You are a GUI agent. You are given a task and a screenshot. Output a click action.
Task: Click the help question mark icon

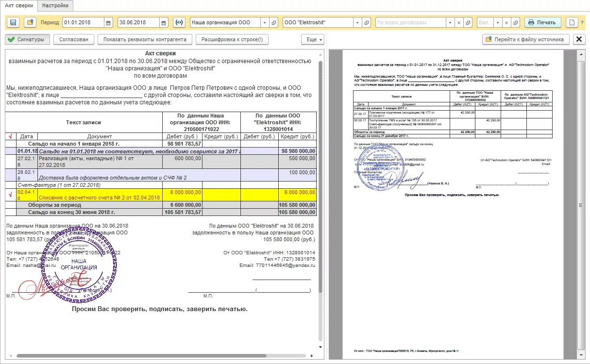pos(582,22)
